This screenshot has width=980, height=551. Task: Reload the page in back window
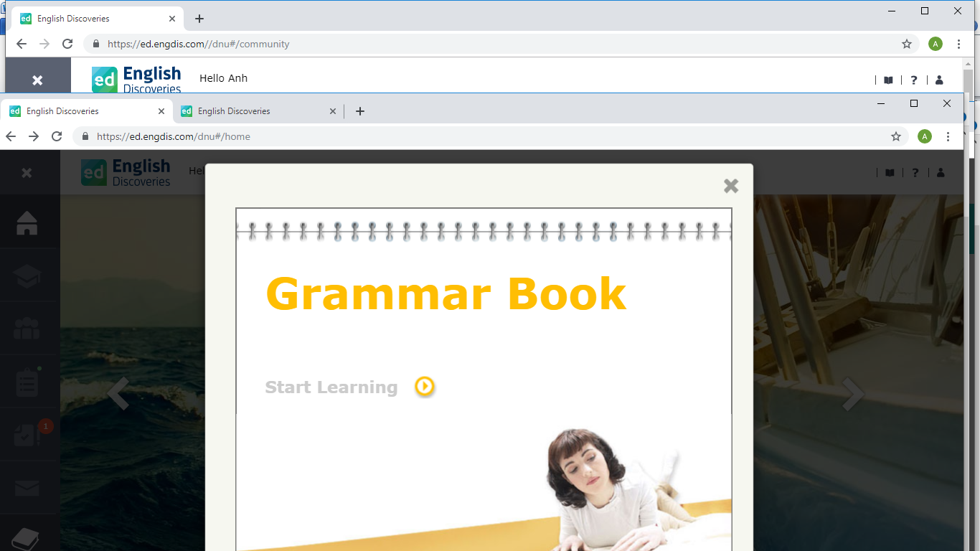[67, 44]
